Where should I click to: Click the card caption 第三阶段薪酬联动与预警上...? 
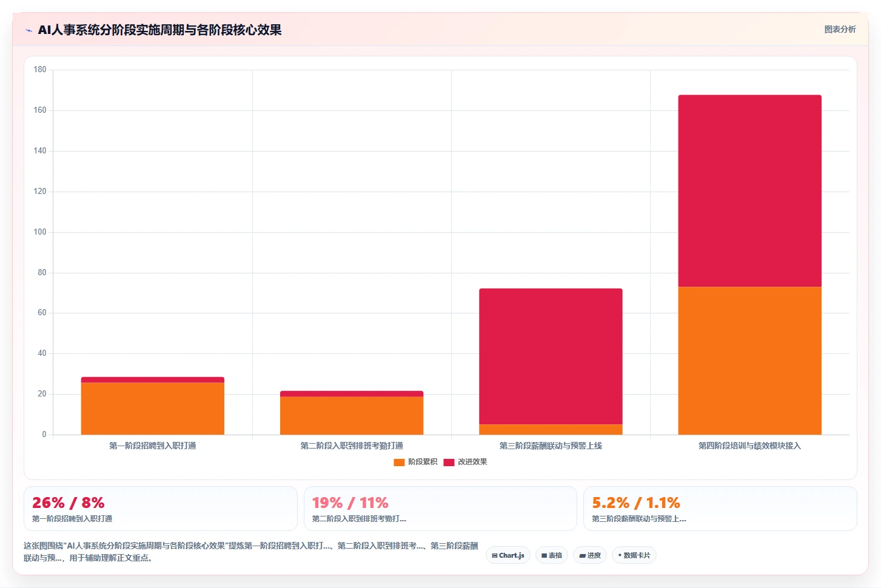639,519
